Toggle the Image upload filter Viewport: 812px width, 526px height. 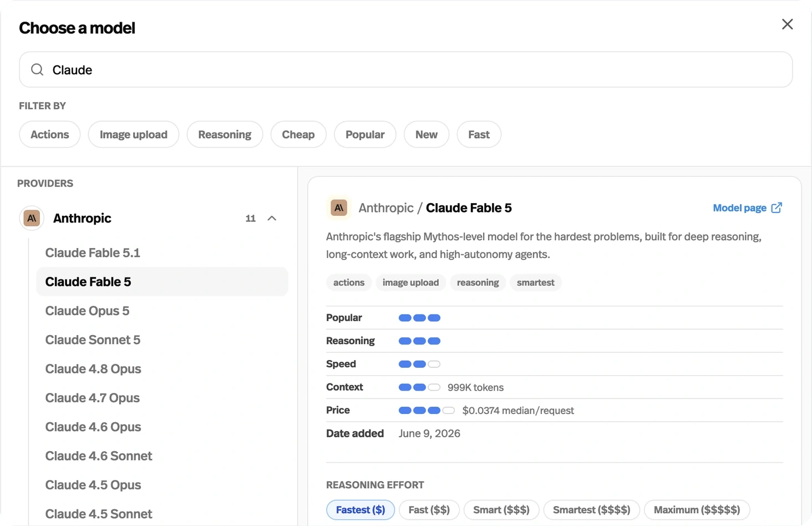click(x=134, y=134)
